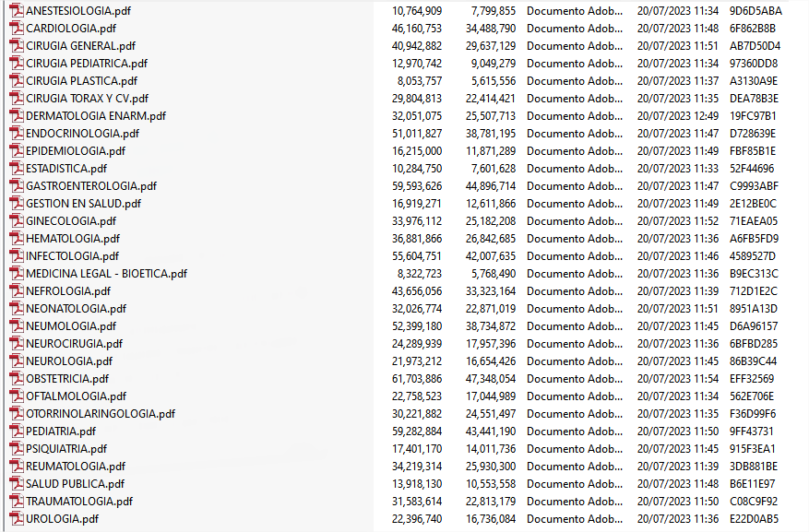
Task: Click the PDF icon next to ESTADISTICA.pdf
Action: tap(16, 169)
